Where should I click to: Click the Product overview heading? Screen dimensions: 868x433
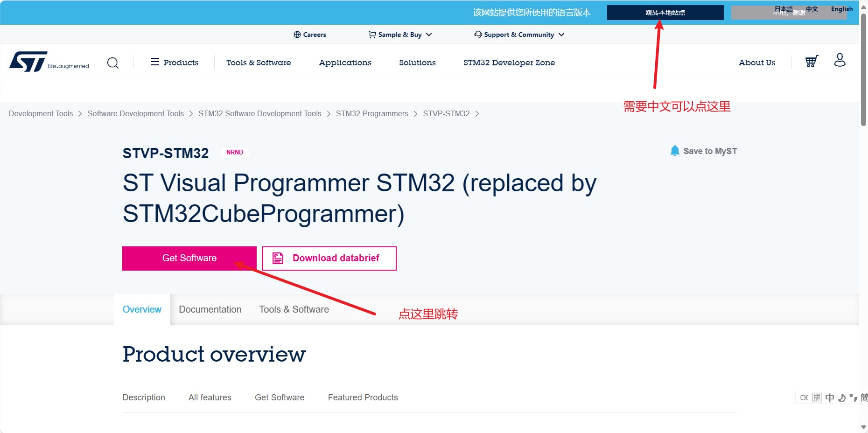pyautogui.click(x=214, y=354)
